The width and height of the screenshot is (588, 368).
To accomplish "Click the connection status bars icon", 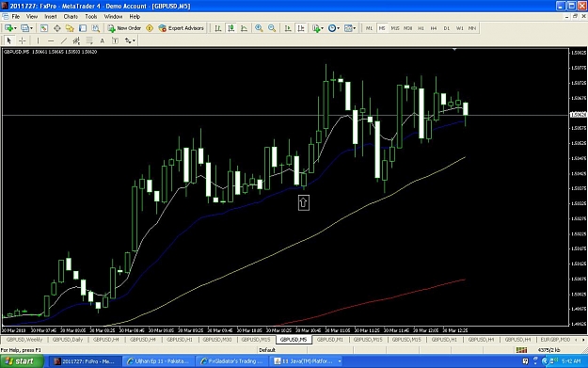I will point(521,350).
